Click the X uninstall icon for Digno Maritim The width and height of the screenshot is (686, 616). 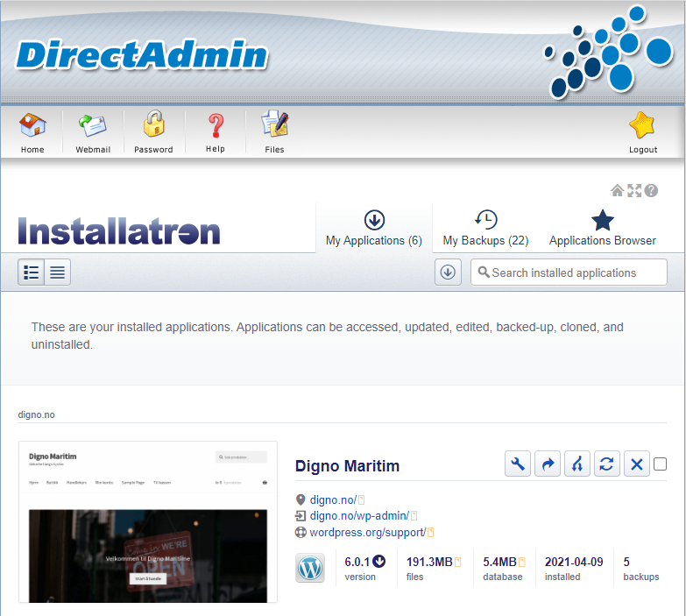637,464
